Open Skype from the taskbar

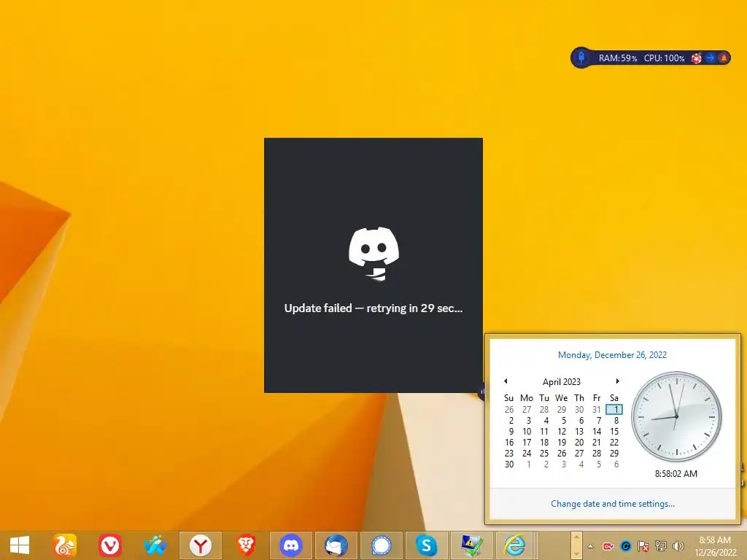click(426, 545)
